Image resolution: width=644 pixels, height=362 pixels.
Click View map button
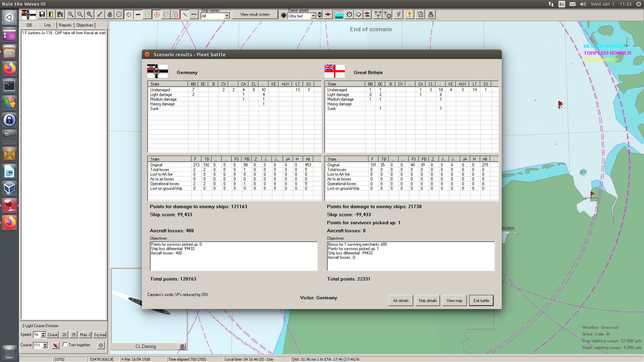point(454,301)
